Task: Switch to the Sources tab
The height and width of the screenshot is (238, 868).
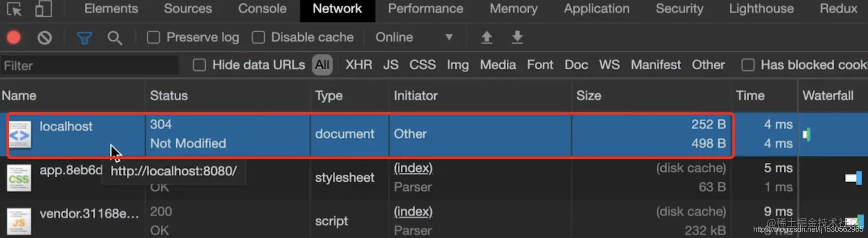Action: pos(188,9)
